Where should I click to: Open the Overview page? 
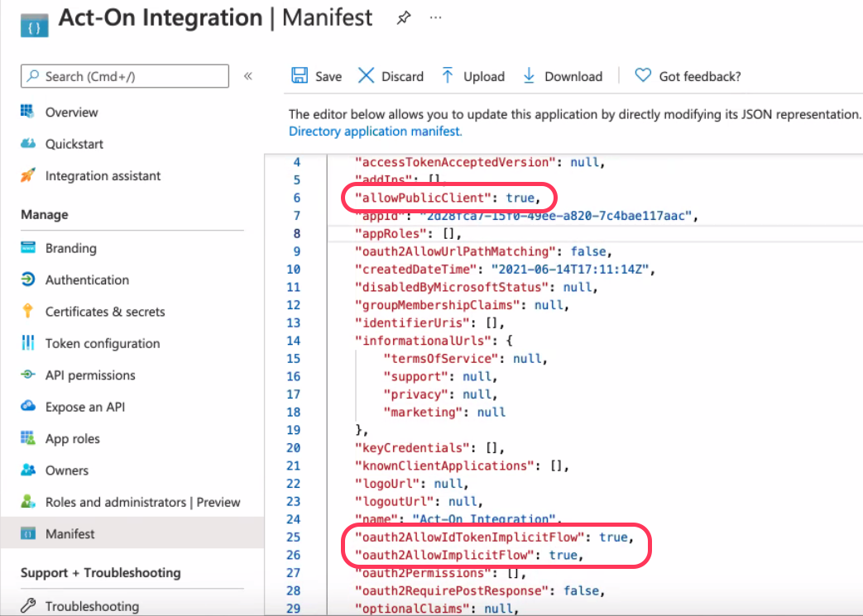point(71,112)
